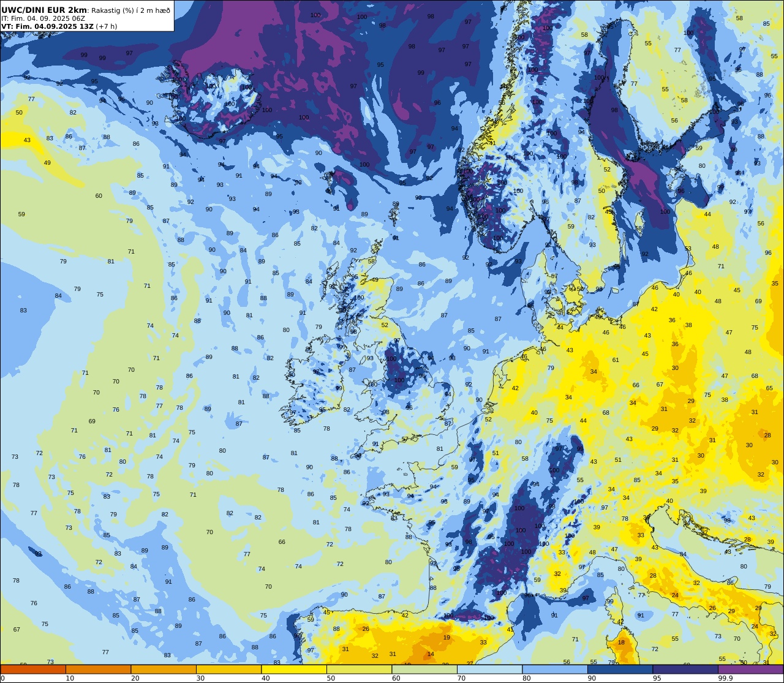Click humidity value 18 on Sardinia

621,643
